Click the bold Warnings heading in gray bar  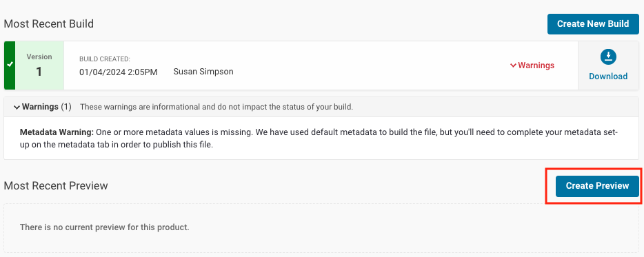coord(40,107)
